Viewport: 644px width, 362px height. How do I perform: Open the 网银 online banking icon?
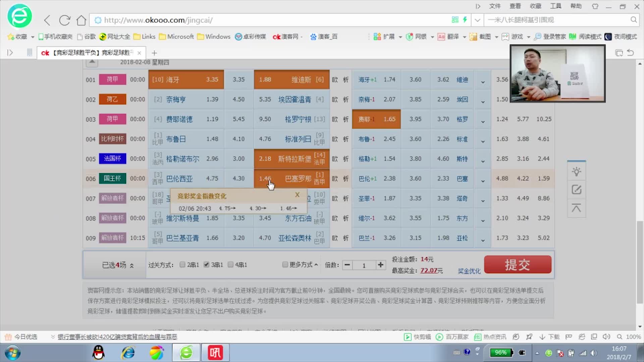(416, 37)
